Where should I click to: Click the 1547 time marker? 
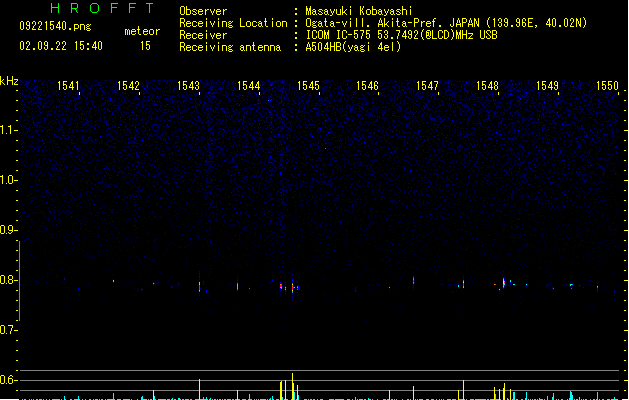pyautogui.click(x=428, y=86)
